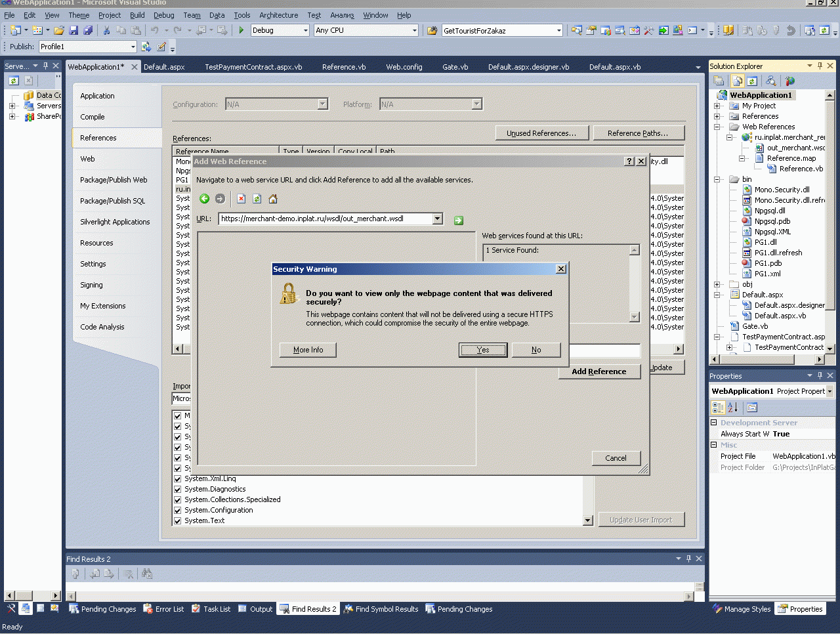Image resolution: width=840 pixels, height=634 pixels.
Task: Open the Command Window toolbar icon
Action: click(x=692, y=30)
